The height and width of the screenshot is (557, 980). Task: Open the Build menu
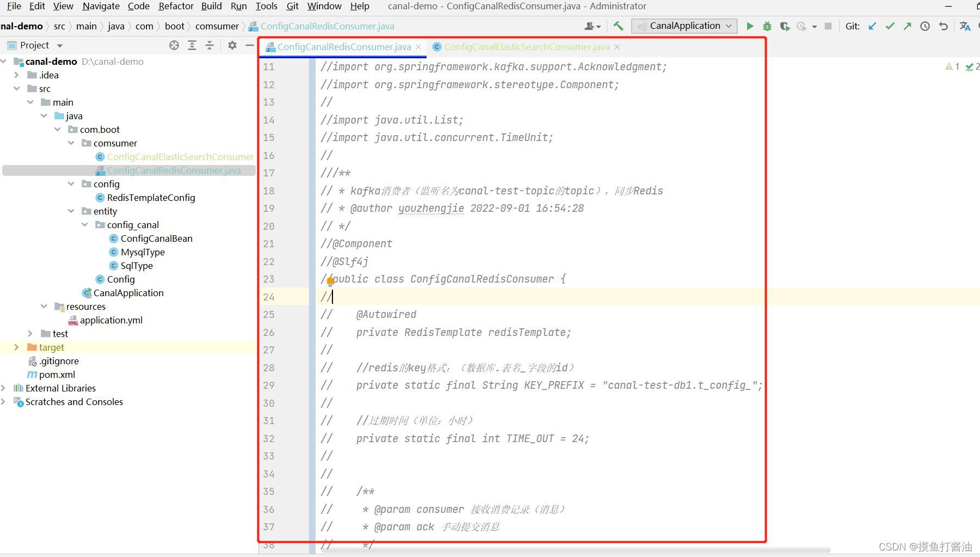click(211, 6)
